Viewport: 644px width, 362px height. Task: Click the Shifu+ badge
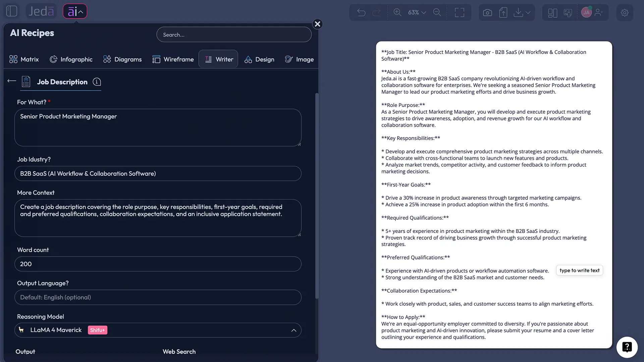click(x=98, y=330)
